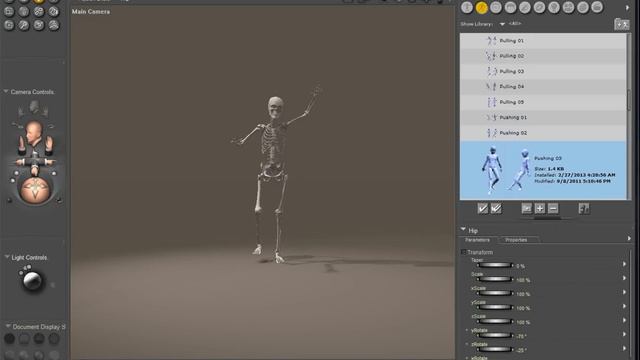The height and width of the screenshot is (360, 640).
Task: Switch to the Parameters tab
Action: pos(477,240)
